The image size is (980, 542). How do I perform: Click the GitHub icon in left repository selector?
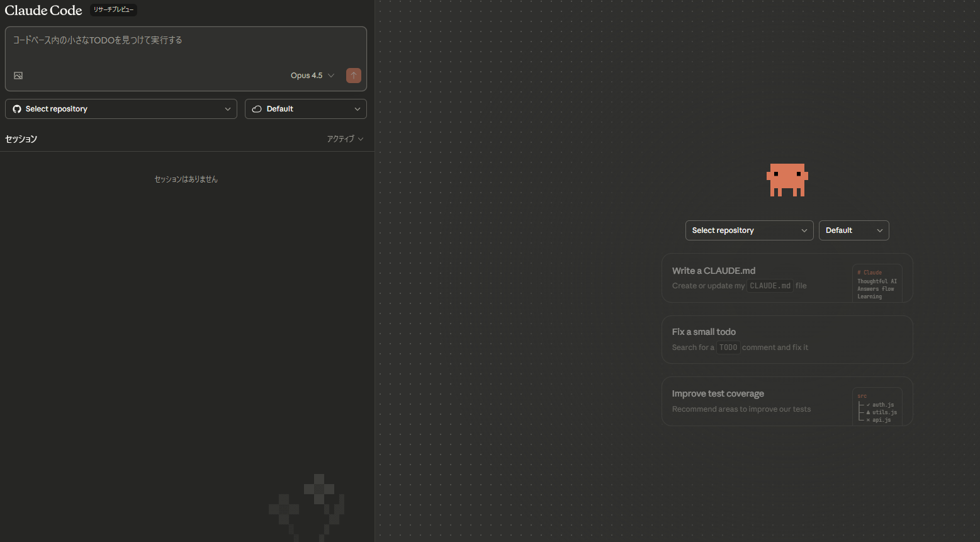(x=17, y=109)
